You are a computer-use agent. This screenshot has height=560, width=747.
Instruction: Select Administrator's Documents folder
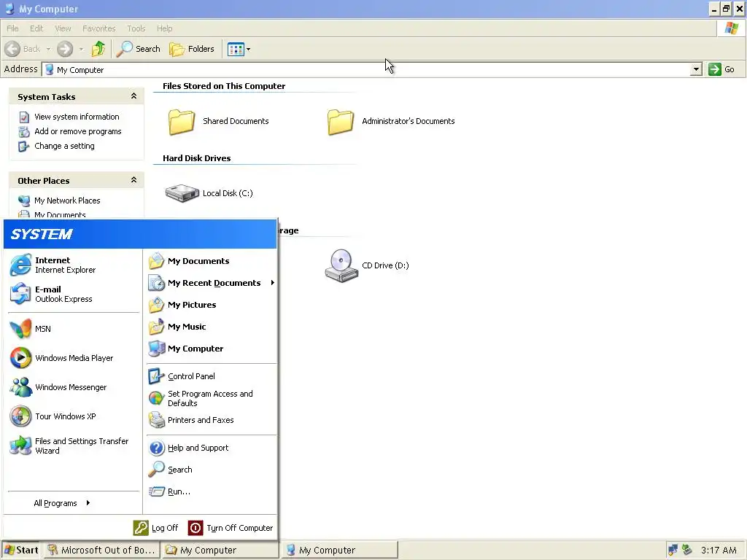click(x=391, y=121)
